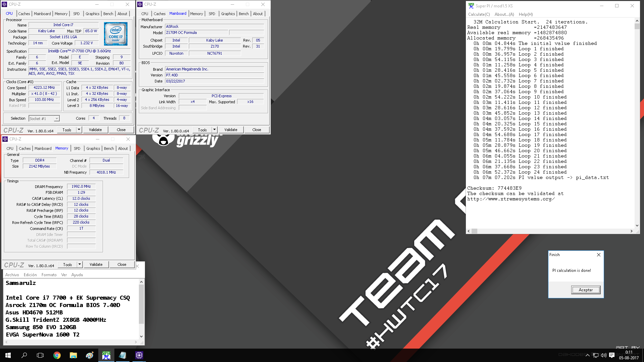Screen dimensions: 644x362
Task: Click the paint palette taskbar icon
Action: (x=90, y=355)
